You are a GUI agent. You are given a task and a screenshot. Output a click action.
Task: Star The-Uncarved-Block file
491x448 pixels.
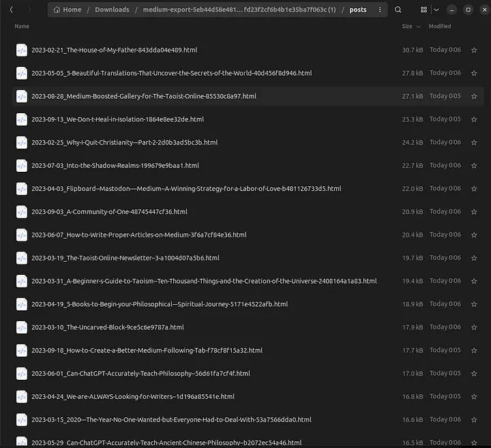coord(474,327)
